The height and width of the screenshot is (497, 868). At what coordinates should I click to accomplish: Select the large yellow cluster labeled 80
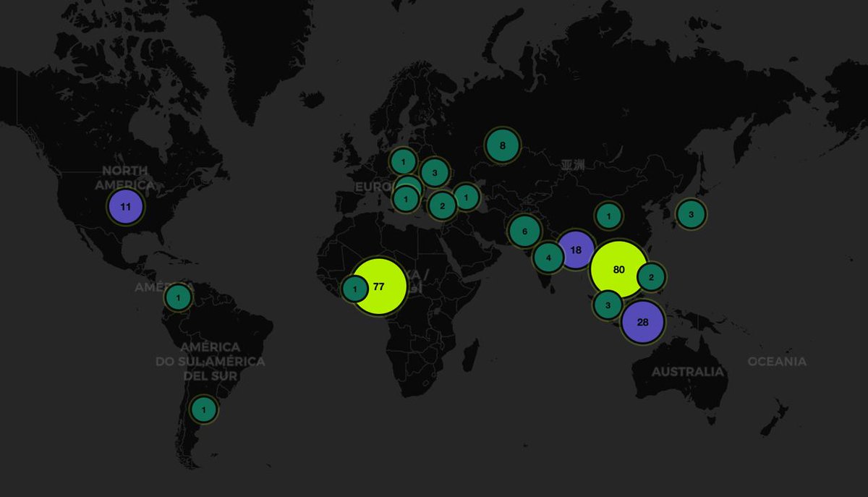[618, 269]
